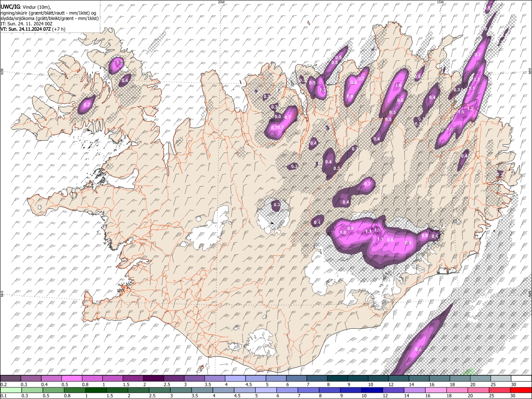Click the '0.2' label of the upper legend
The image size is (532, 399).
point(3,384)
